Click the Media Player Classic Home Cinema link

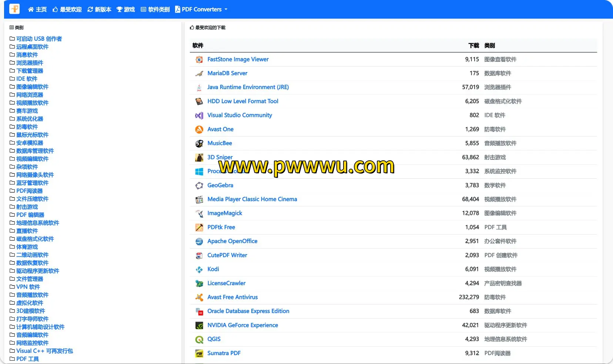tap(252, 199)
